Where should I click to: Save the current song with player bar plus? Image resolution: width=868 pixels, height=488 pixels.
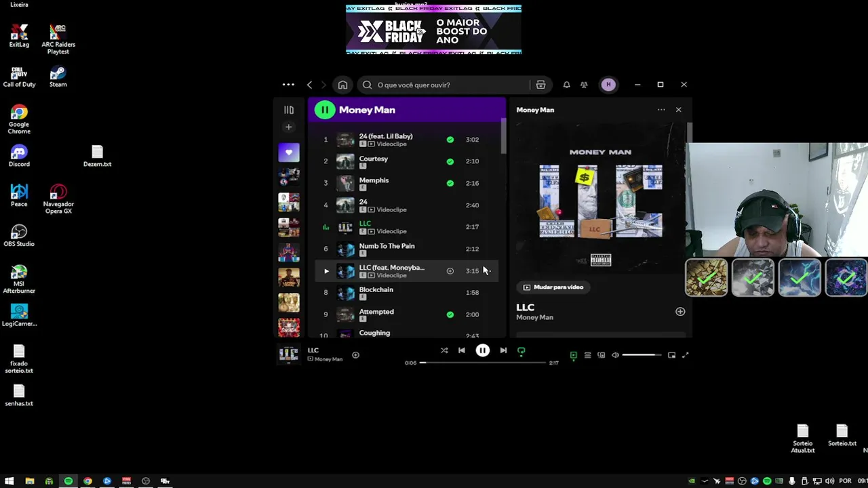pos(355,354)
